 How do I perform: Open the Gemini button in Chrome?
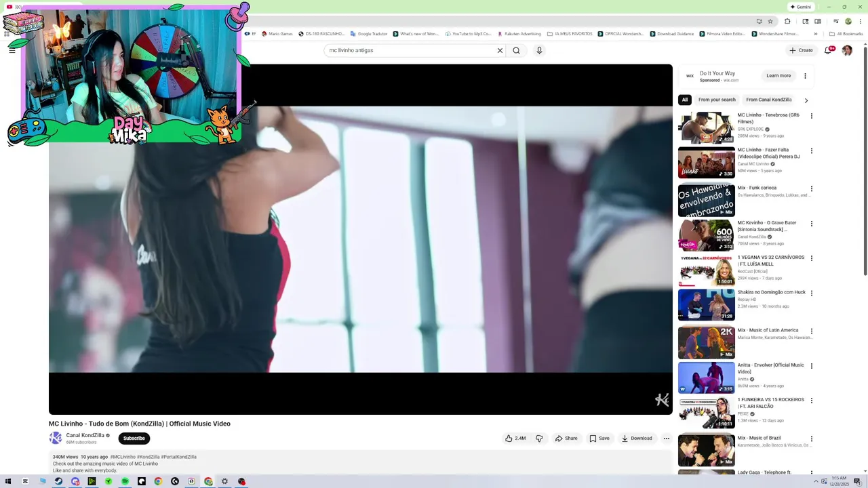pos(800,7)
